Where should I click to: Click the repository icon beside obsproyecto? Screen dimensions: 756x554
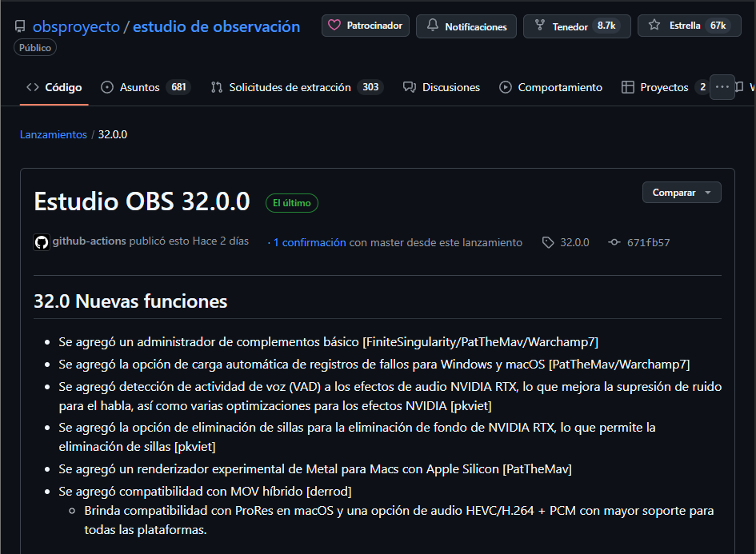coord(20,26)
